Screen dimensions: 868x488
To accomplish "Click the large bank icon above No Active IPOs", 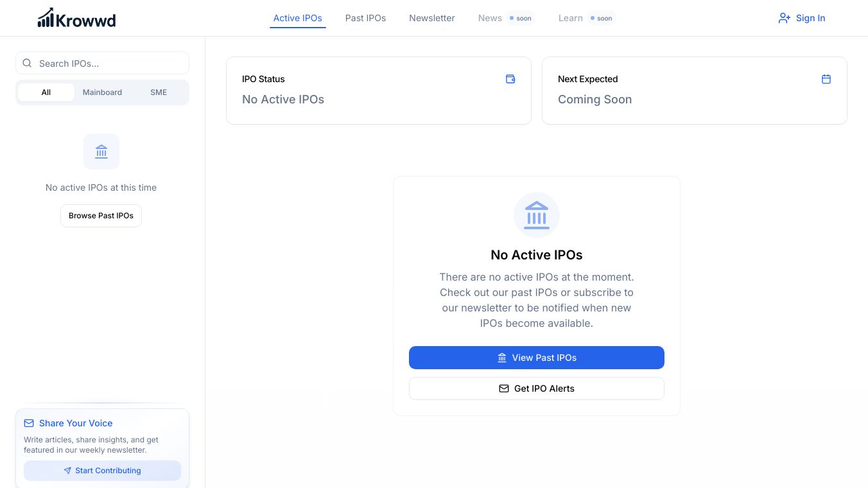I will [537, 215].
